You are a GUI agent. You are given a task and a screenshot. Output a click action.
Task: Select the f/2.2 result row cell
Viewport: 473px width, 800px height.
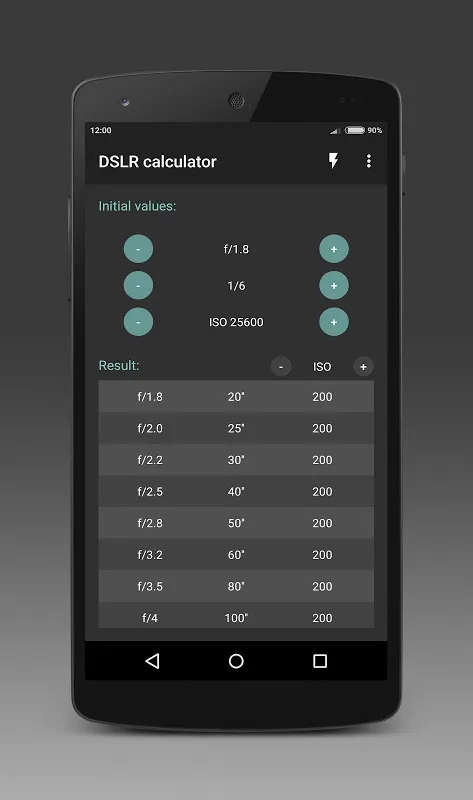(x=150, y=460)
